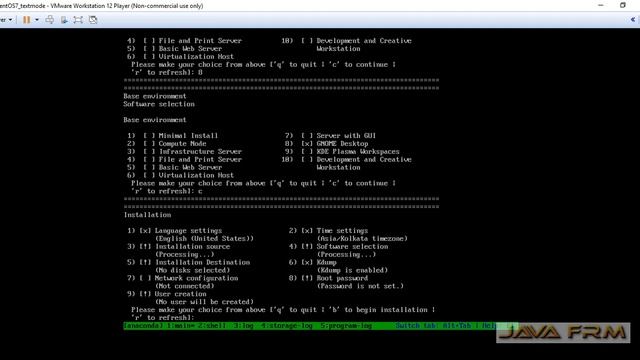Image resolution: width=640 pixels, height=360 pixels.
Task: Uncheck the GNOME Desktop option
Action: tap(307, 144)
